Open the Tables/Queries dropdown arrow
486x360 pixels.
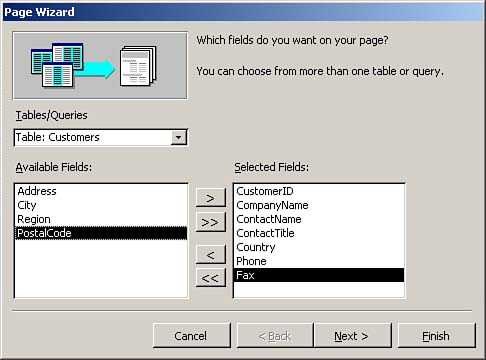(x=178, y=137)
